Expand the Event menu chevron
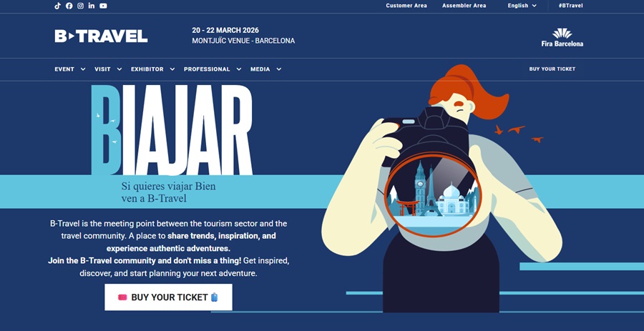The height and width of the screenshot is (331, 644). [x=83, y=69]
